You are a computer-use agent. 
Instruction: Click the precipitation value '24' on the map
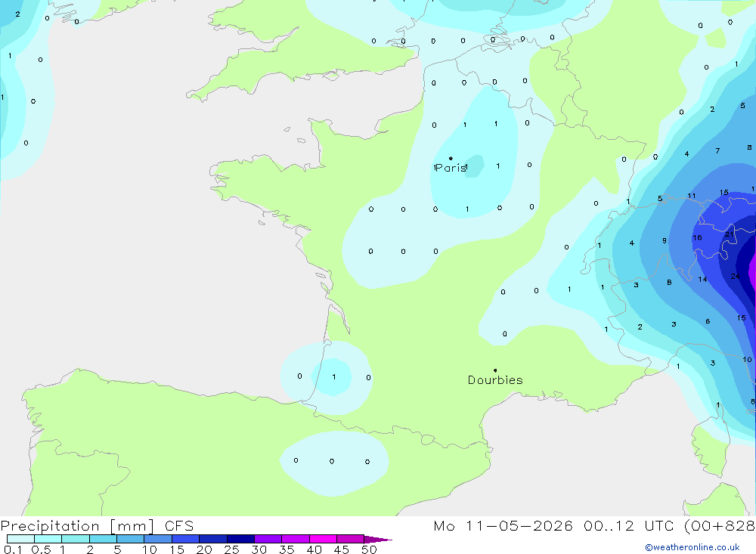(x=735, y=277)
